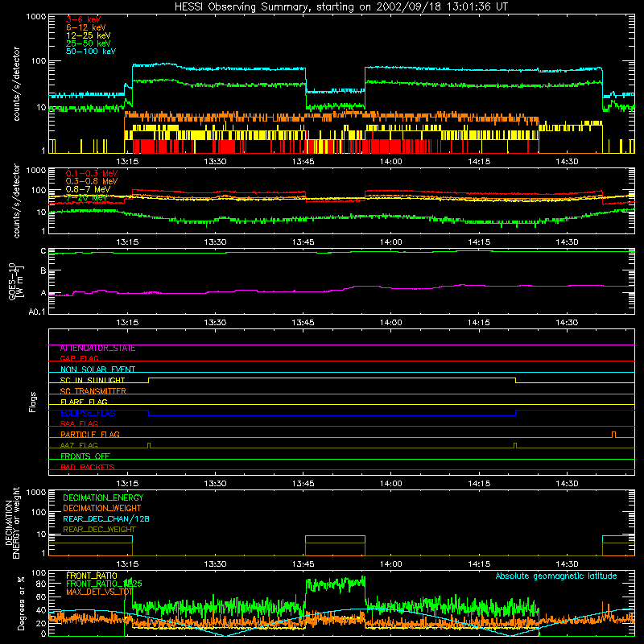The image size is (644, 644).
Task: Pick the yellow 0.8-7 MeV legend label
Action: point(88,189)
